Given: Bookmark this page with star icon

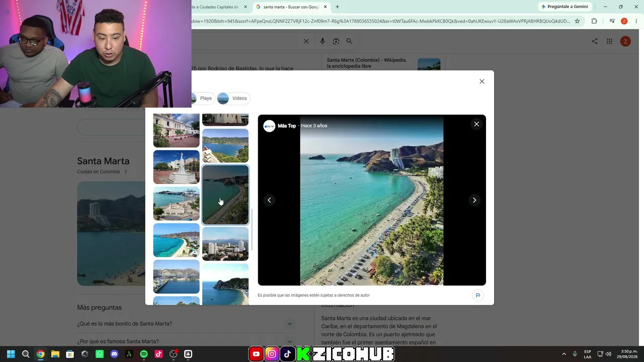Looking at the screenshot, I should 577,21.
